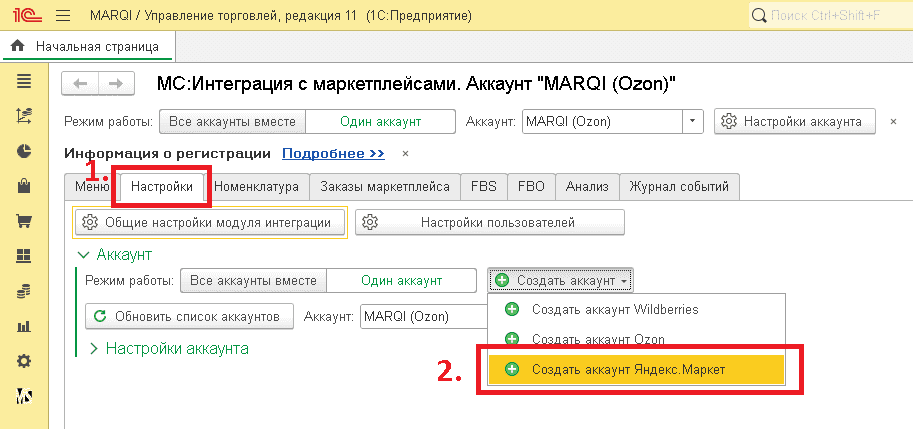Open the main hamburger menu in title bar
This screenshot has height=429, width=913.
[62, 15]
